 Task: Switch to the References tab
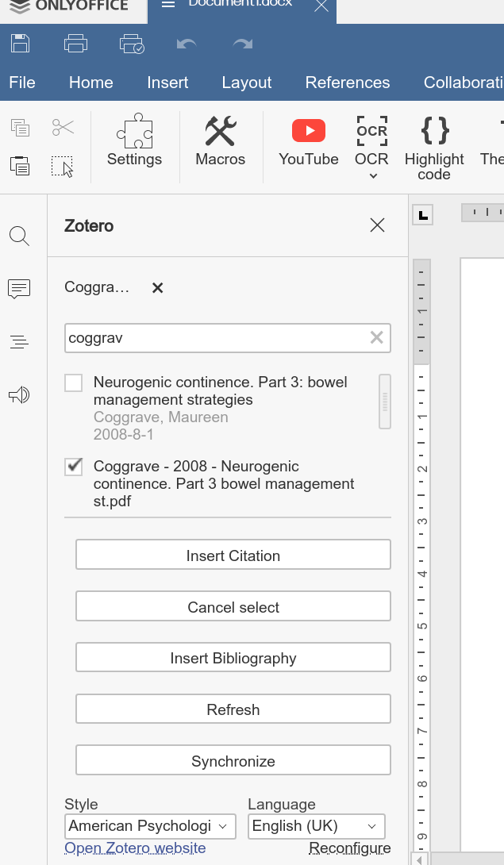tap(348, 83)
